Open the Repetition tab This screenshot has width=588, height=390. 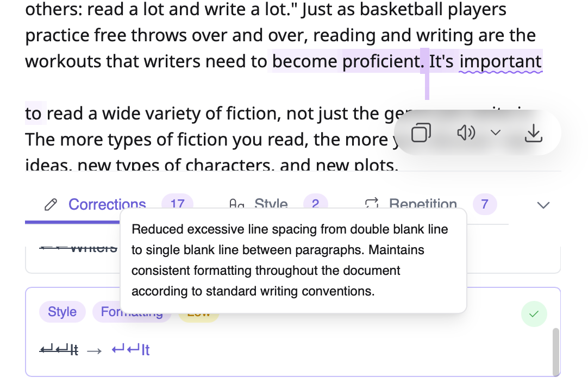pyautogui.click(x=423, y=204)
